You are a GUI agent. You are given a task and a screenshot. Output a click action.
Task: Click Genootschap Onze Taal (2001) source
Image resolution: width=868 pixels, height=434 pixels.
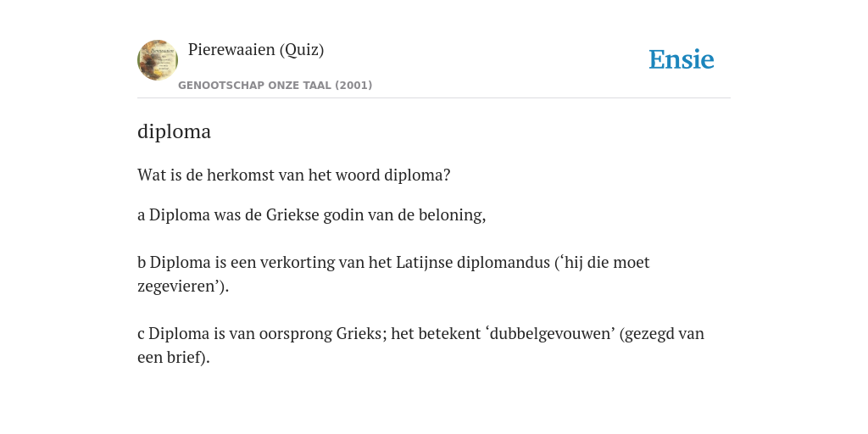click(x=275, y=86)
